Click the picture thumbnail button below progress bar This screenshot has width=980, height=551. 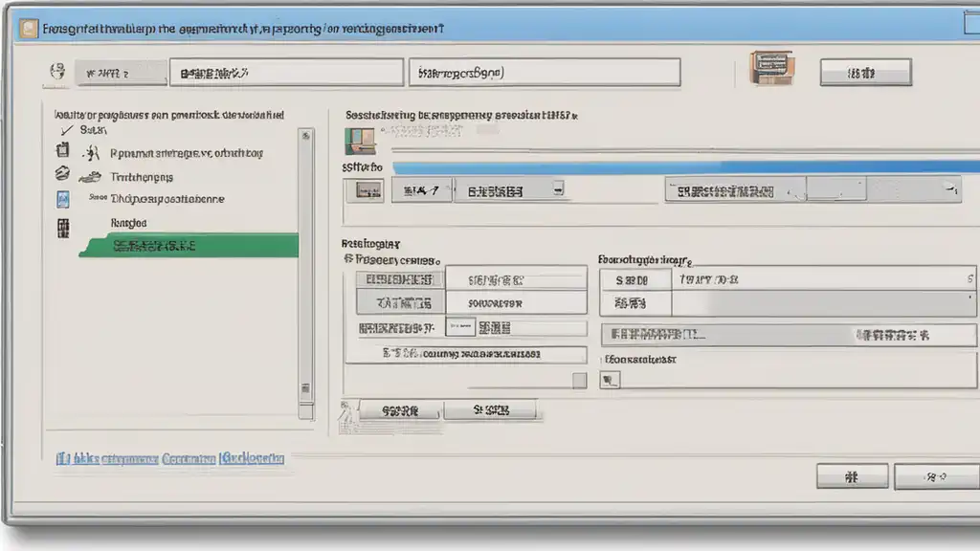[x=365, y=190]
